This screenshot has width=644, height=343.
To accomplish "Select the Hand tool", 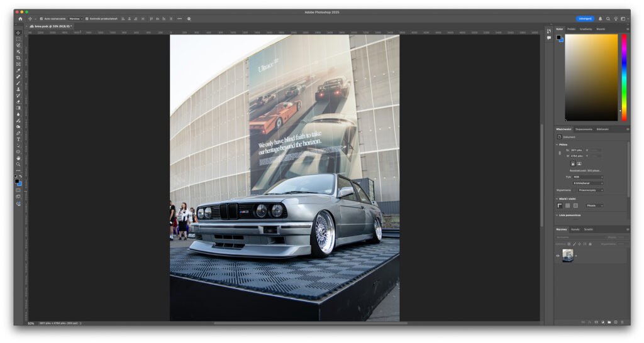I will click(x=18, y=158).
